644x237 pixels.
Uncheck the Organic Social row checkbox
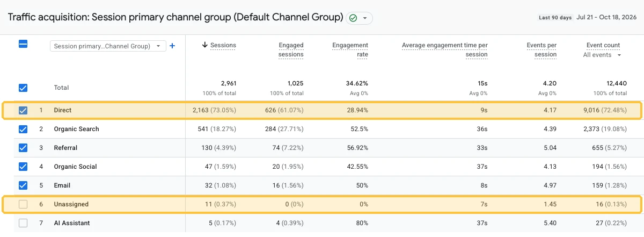[23, 167]
